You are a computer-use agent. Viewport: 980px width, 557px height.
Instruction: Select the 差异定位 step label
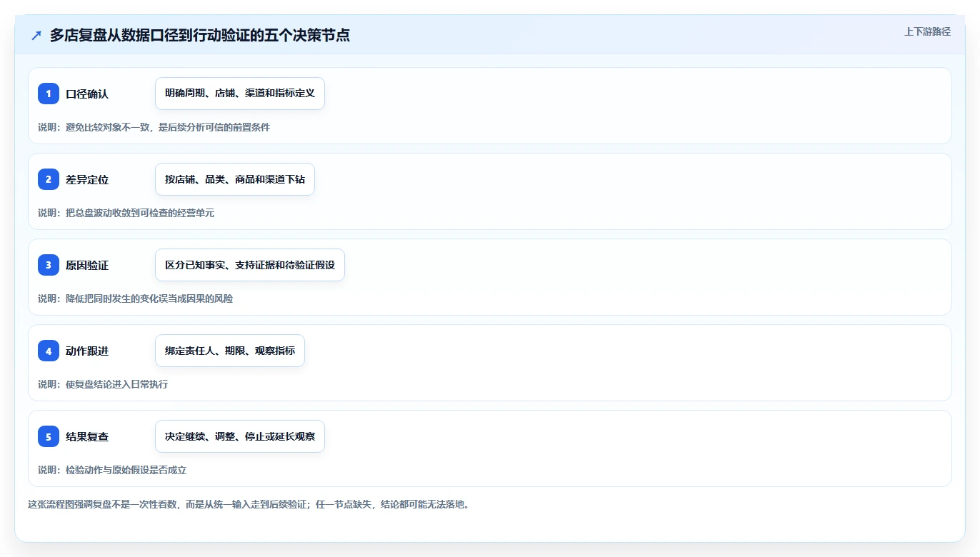coord(87,179)
